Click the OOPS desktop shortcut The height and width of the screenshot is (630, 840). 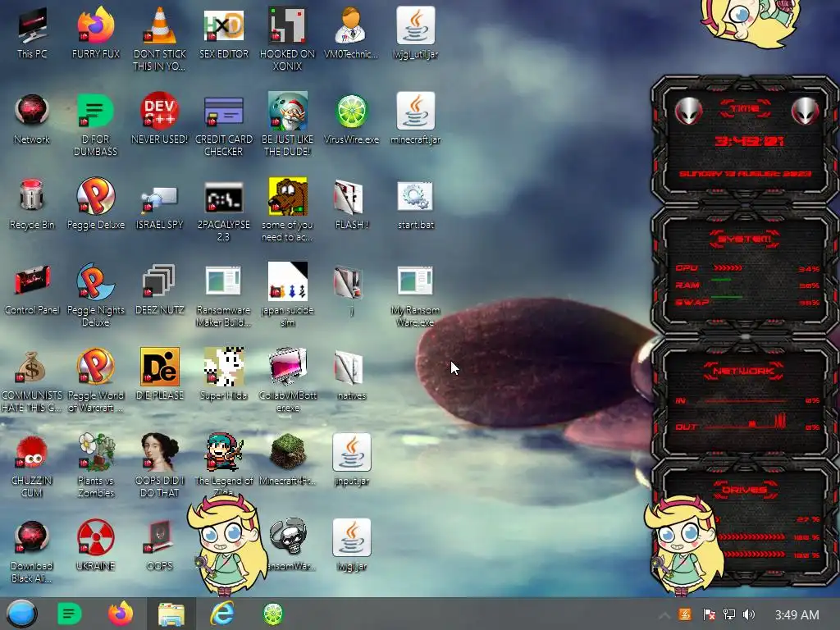[x=160, y=536]
